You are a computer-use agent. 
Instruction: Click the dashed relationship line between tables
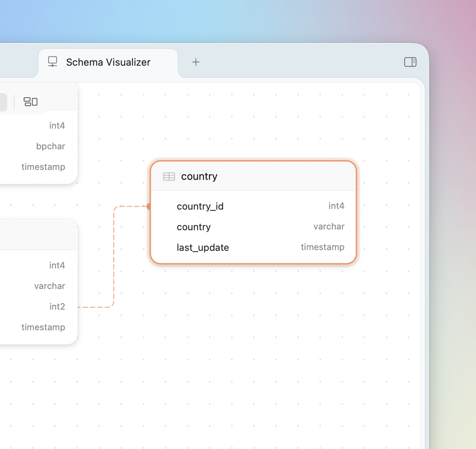pos(114,256)
